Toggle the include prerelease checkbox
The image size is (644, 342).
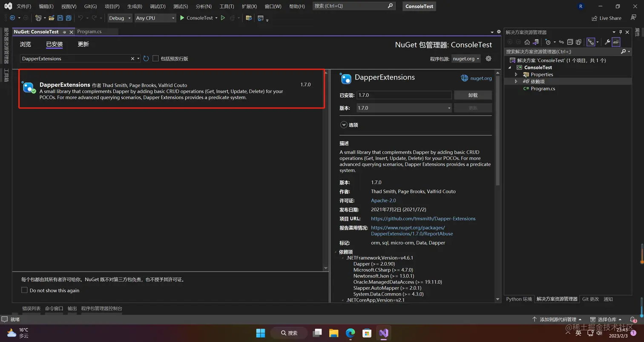155,58
